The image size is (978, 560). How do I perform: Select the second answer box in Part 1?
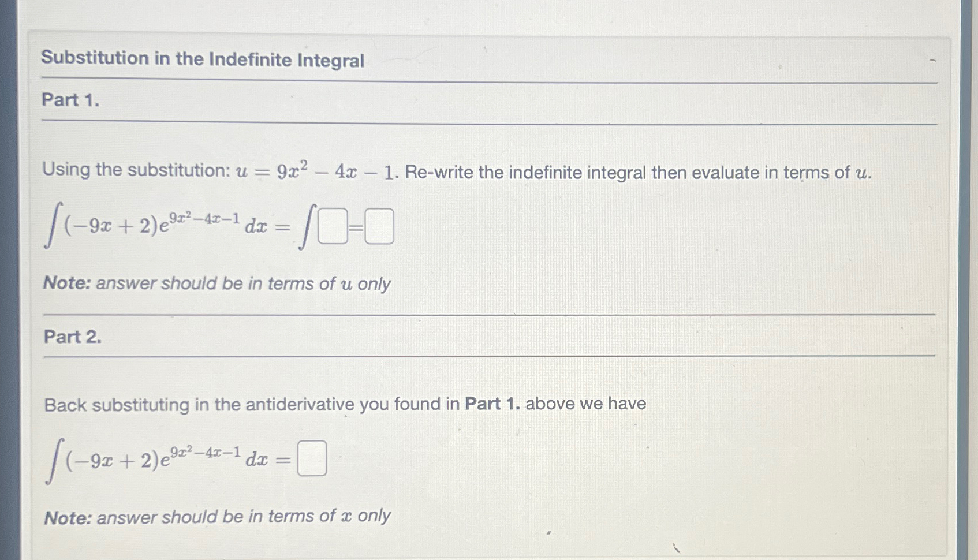pos(380,227)
